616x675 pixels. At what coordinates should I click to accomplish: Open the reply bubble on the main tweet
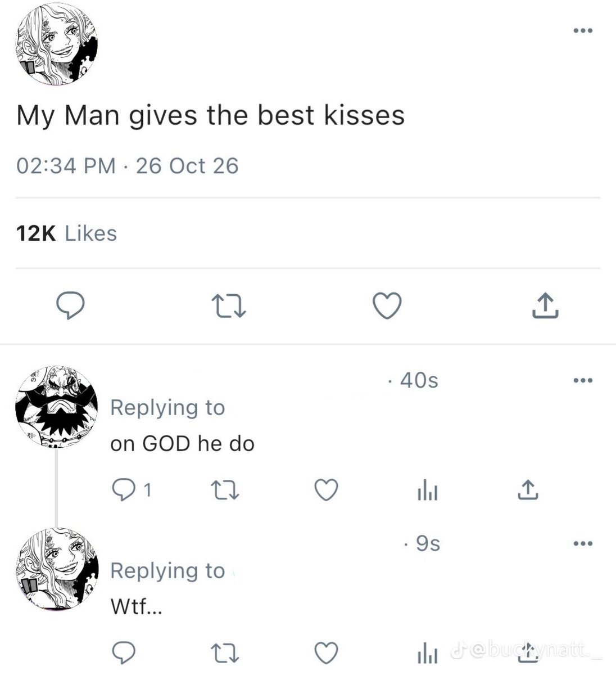71,306
